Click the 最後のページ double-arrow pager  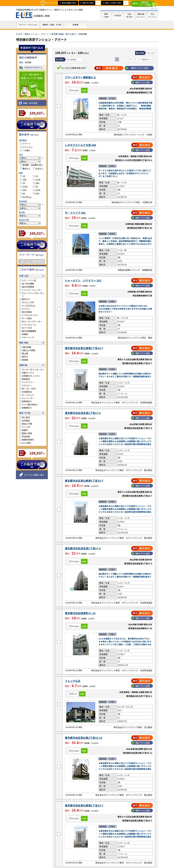[146, 59]
